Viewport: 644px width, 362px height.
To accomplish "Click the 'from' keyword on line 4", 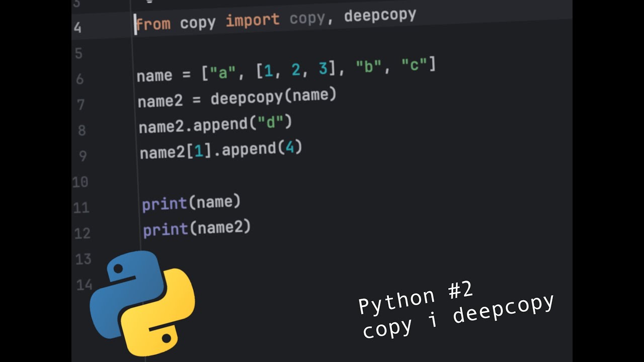I will coord(153,24).
